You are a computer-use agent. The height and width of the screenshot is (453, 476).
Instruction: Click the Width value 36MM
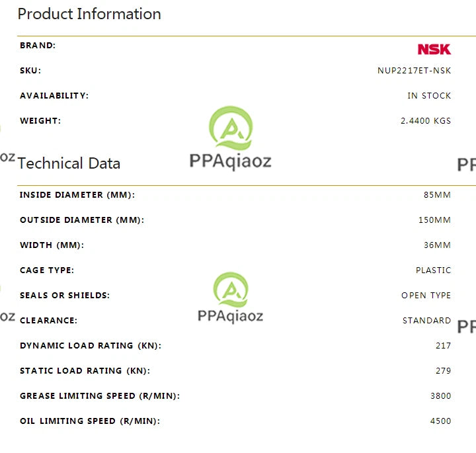[437, 245]
